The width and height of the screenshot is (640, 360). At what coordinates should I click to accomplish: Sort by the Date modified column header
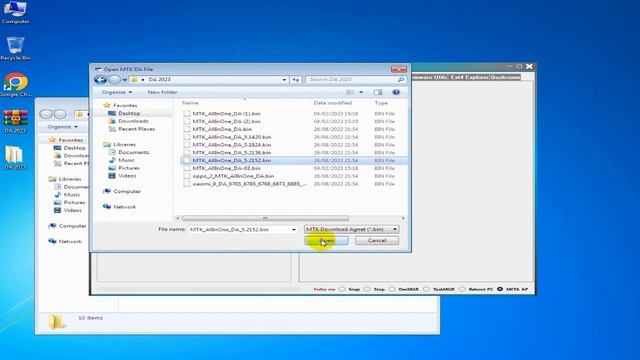(x=333, y=103)
